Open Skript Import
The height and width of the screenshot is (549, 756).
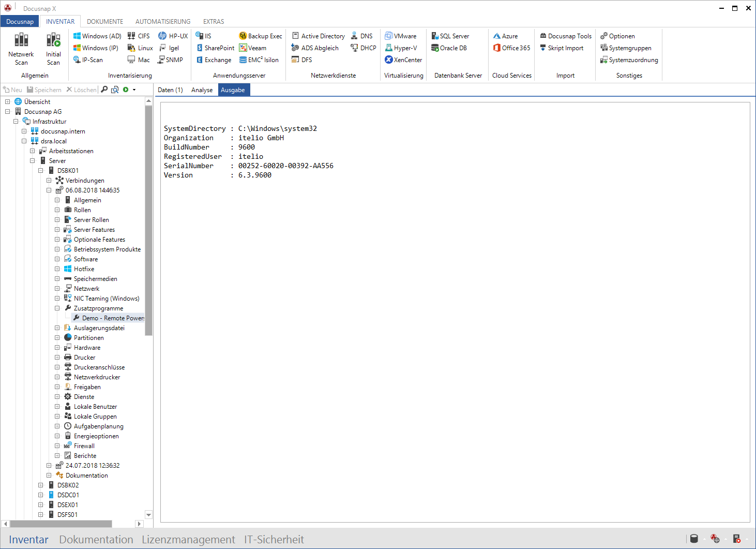coord(562,48)
